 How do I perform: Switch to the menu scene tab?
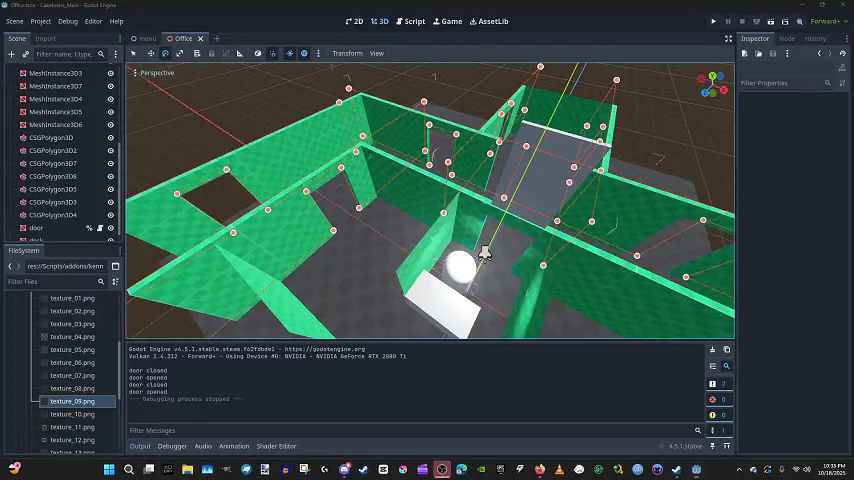click(144, 39)
